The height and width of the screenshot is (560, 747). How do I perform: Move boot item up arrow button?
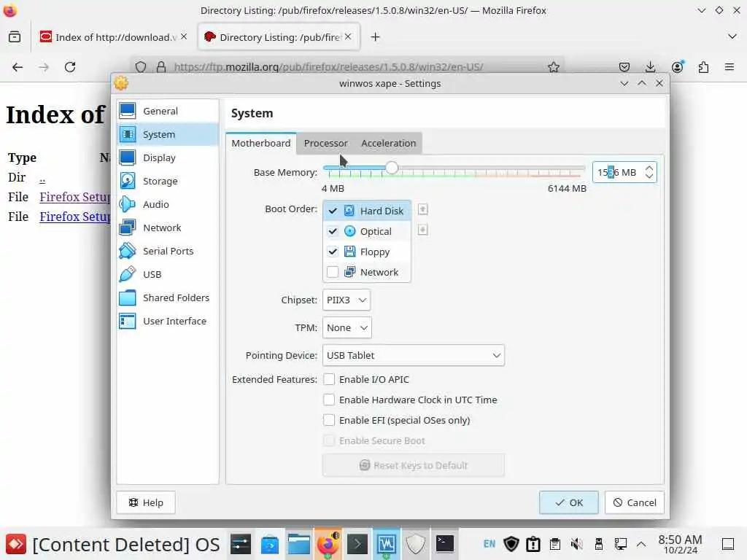422,209
